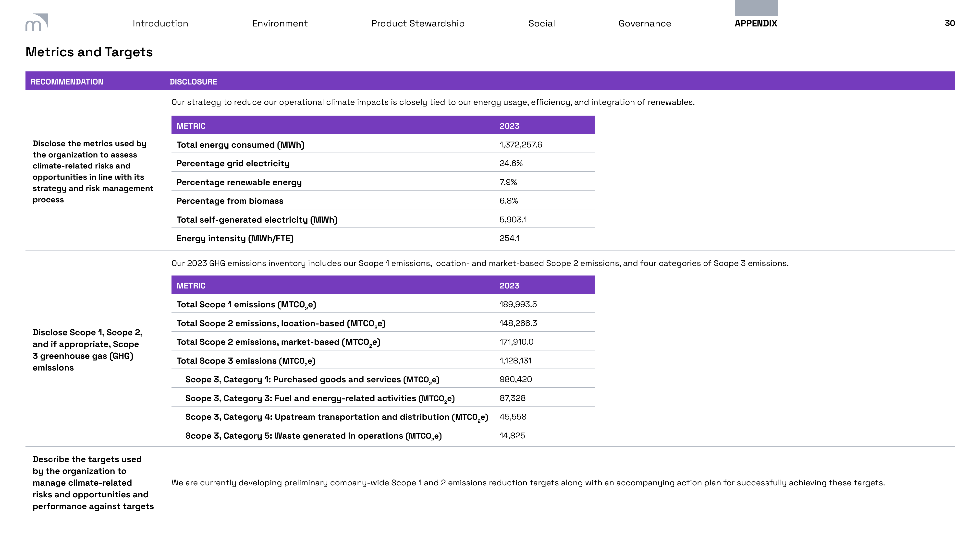The height and width of the screenshot is (551, 980).
Task: Select Total self-generated electricity (MWh) label
Action: coord(257,220)
